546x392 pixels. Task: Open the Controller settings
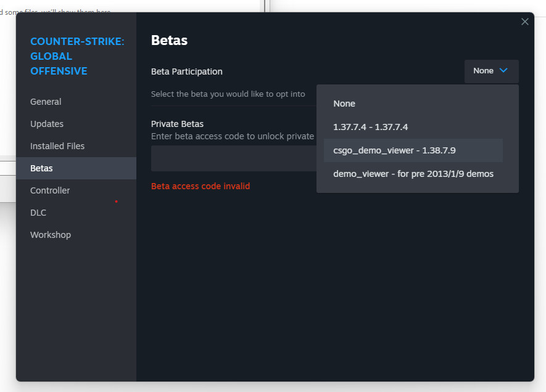[50, 190]
